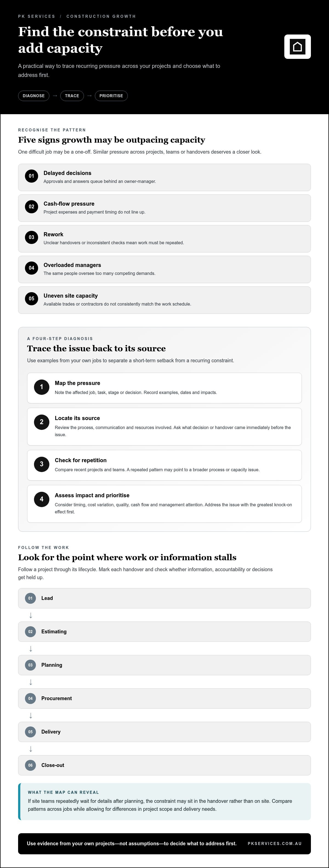Click the step 4 circle for Assess impact
Image resolution: width=329 pixels, height=868 pixels.
tap(42, 499)
